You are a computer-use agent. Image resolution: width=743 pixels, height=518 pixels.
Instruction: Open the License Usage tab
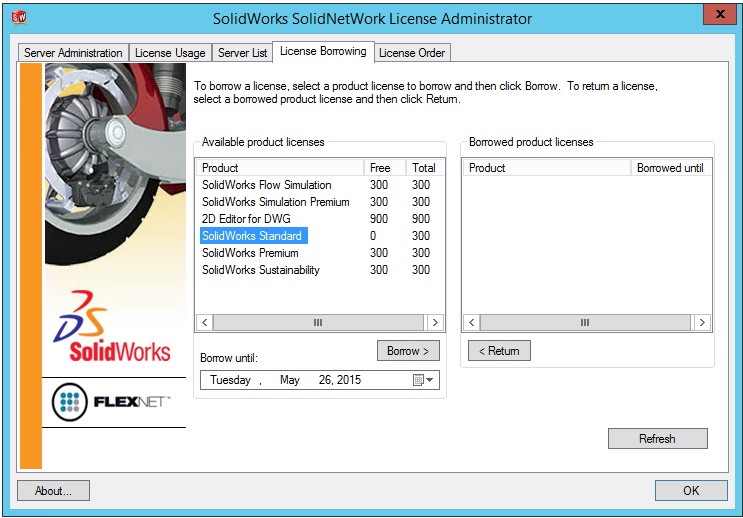(x=170, y=53)
